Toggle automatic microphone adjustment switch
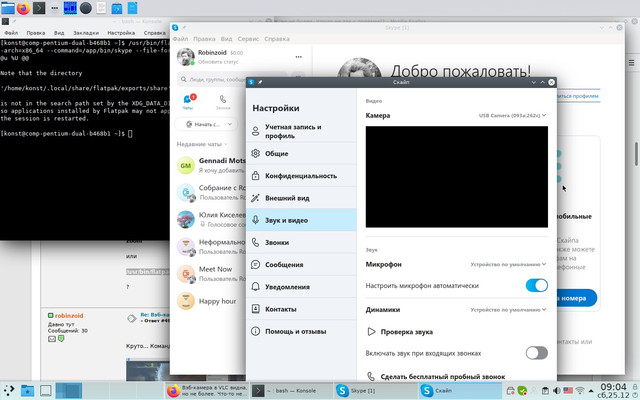 click(x=536, y=285)
